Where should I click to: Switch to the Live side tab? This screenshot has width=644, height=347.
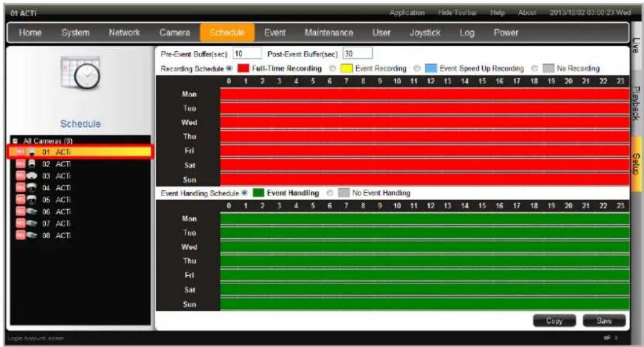click(x=635, y=45)
